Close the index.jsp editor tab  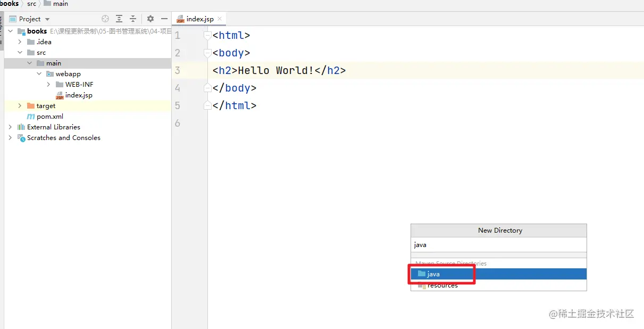pos(220,19)
